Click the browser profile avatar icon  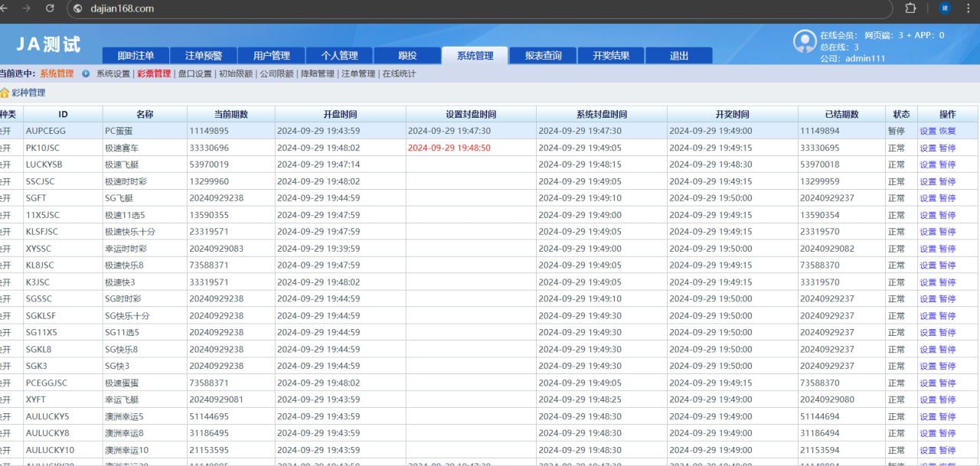click(945, 8)
